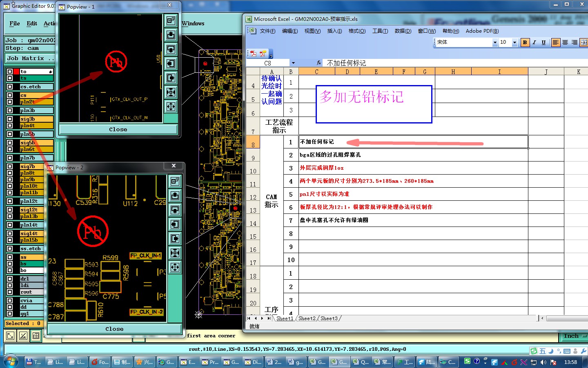Click the pan arrows icon in Popview 2 toolbar
Image resolution: width=588 pixels, height=368 pixels.
pyautogui.click(x=175, y=267)
